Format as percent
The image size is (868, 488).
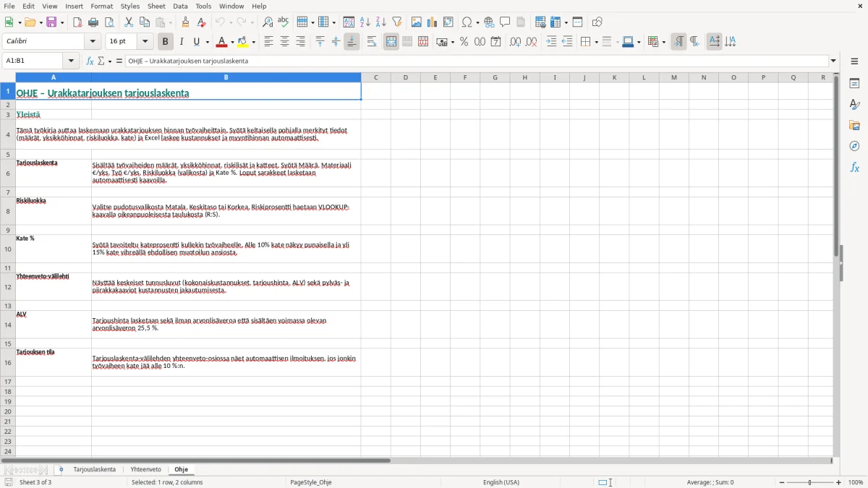464,42
